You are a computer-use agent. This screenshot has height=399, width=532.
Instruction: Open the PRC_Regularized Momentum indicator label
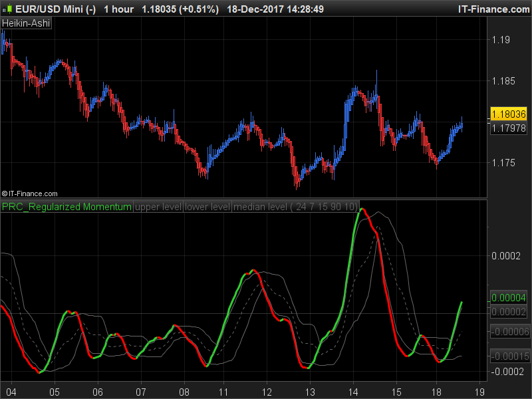[66, 207]
